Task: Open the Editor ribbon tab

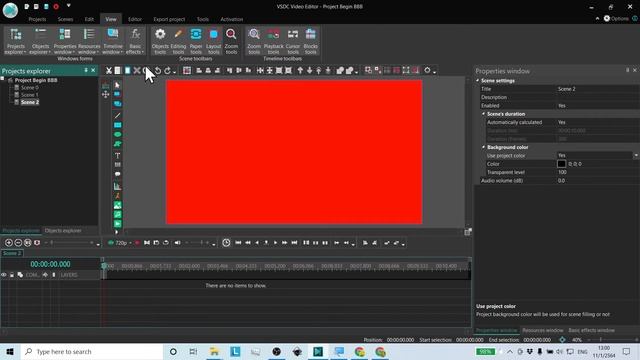Action: pyautogui.click(x=135, y=19)
